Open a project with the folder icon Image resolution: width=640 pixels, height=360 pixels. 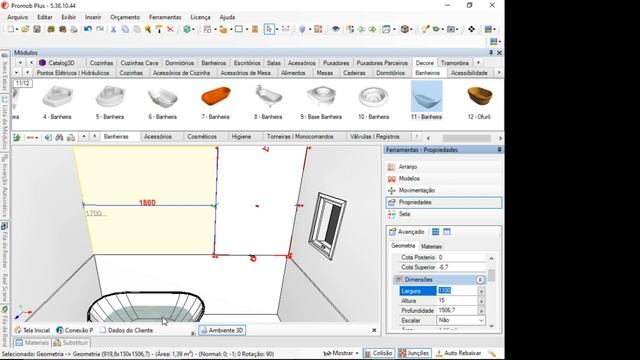pos(25,29)
